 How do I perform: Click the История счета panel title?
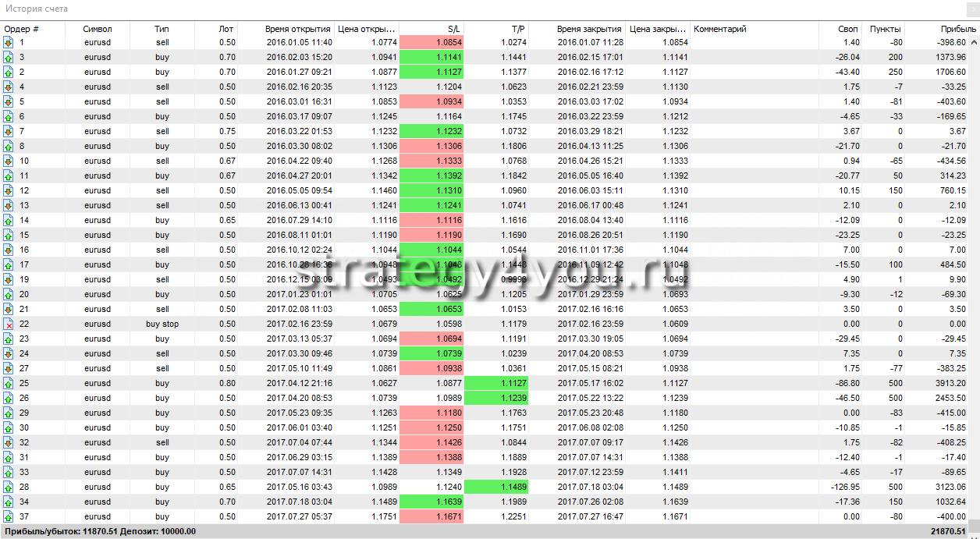click(36, 9)
